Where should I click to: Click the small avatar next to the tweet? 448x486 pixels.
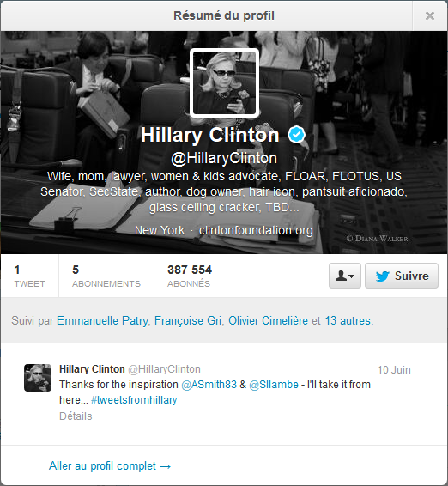(38, 378)
